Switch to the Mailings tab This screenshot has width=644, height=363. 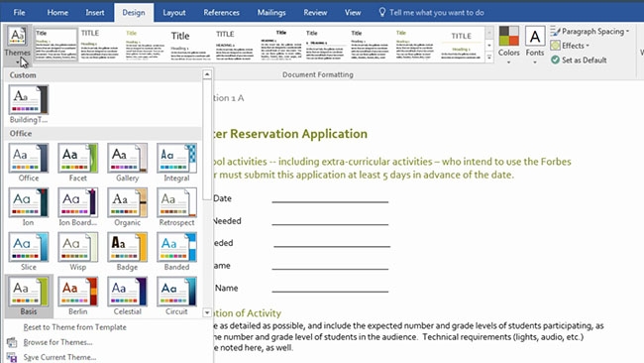(271, 12)
